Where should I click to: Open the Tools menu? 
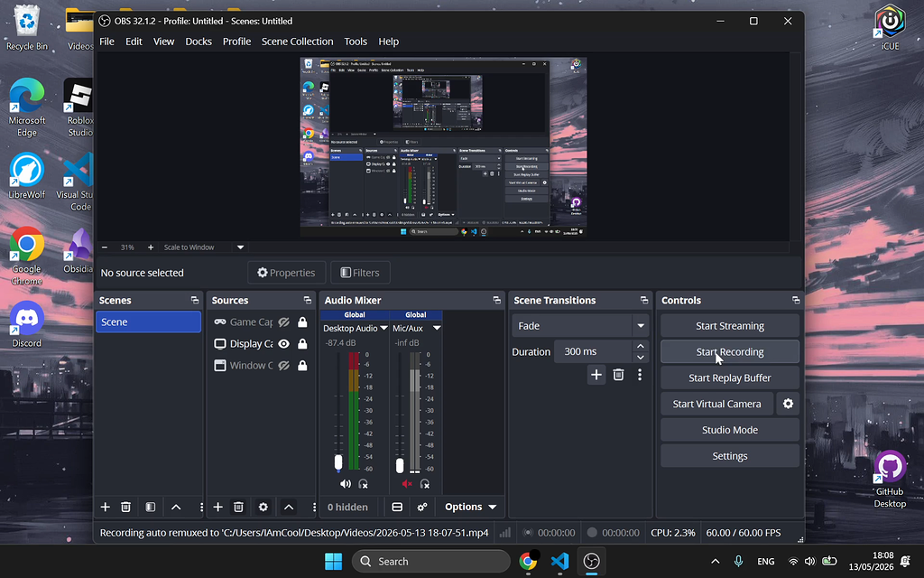[356, 42]
